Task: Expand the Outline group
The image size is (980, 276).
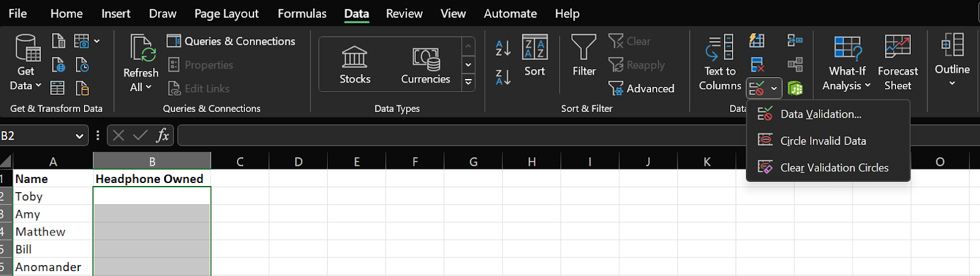Action: point(952,60)
